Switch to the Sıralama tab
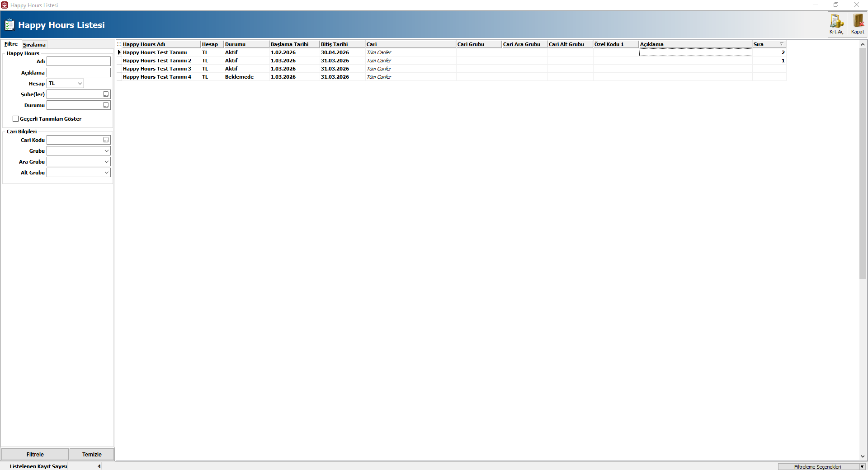868x470 pixels. [x=34, y=45]
